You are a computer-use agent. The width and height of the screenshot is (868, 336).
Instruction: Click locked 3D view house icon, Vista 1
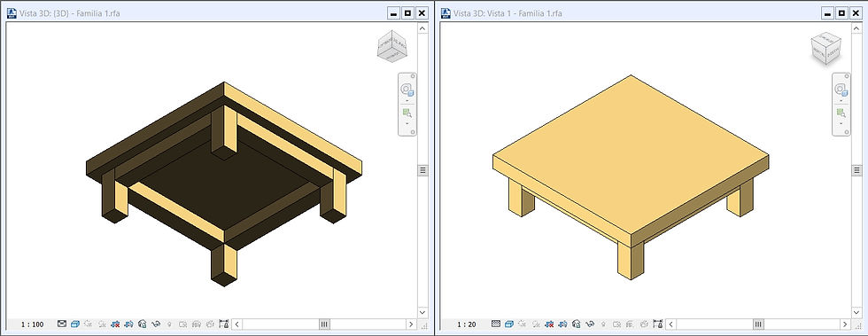pos(577,324)
